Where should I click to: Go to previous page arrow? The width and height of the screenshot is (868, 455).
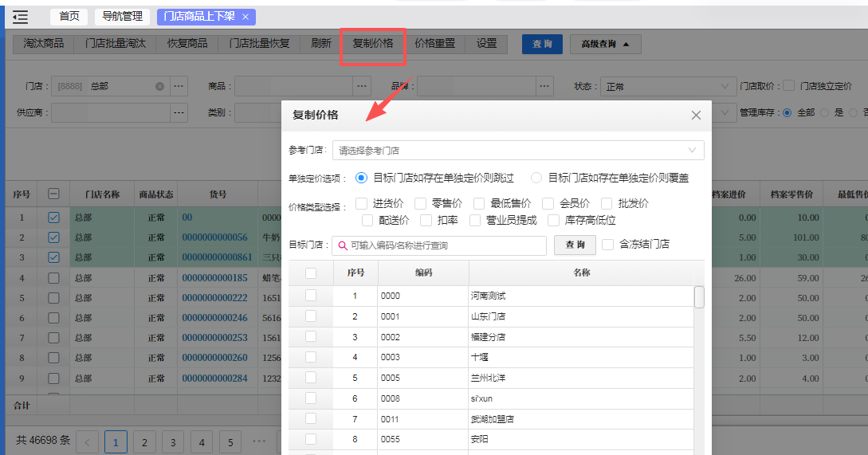[x=87, y=442]
